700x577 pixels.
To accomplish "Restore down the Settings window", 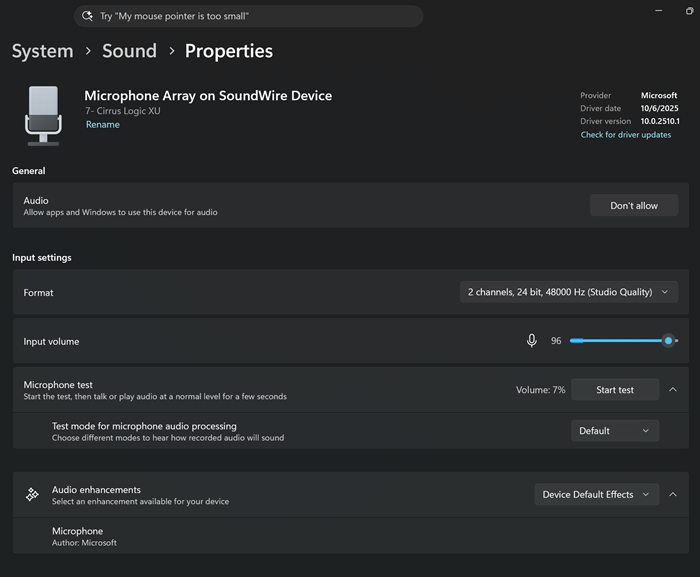I will click(x=689, y=11).
